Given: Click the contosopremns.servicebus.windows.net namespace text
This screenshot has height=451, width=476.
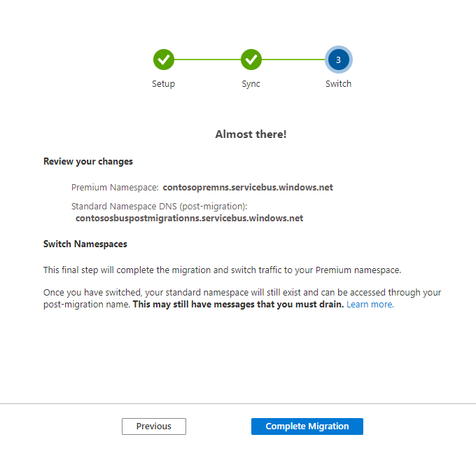Looking at the screenshot, I should (248, 188).
